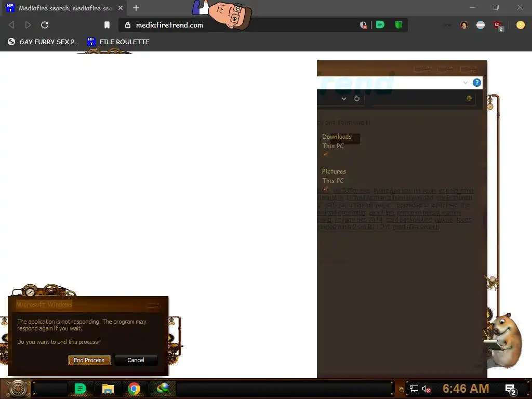Open a new browser tab with plus
Screen dimensions: 532x399
(x=136, y=8)
